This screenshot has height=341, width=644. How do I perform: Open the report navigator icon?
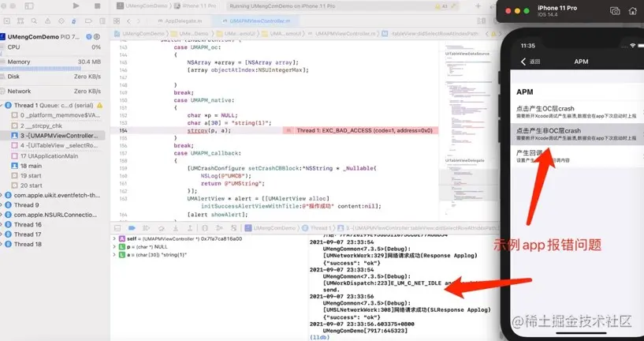click(101, 21)
